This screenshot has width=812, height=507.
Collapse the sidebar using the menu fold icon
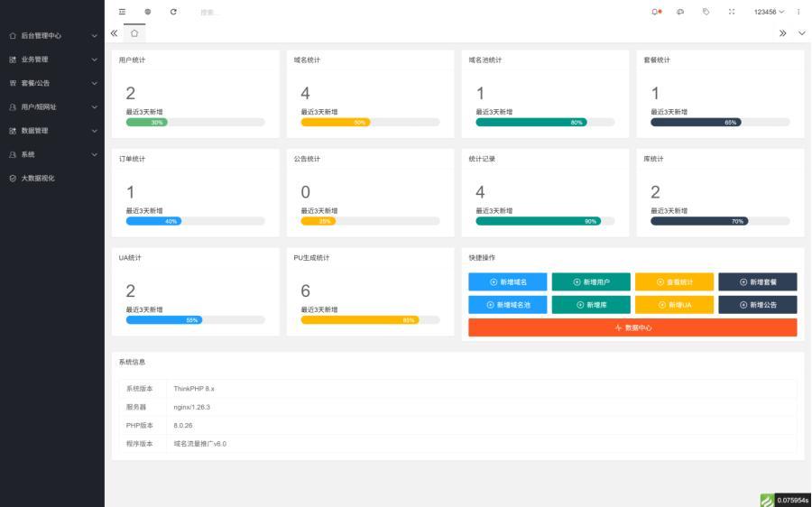(123, 12)
